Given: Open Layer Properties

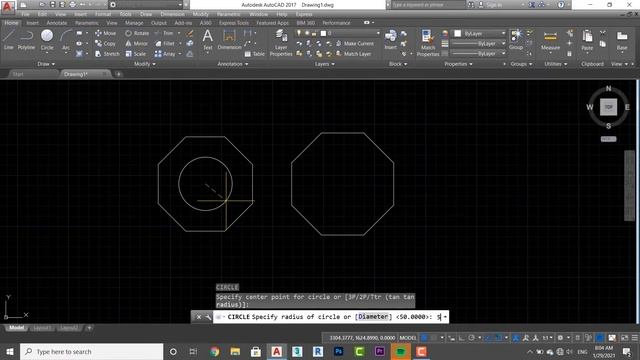Looking at the screenshot, I should pyautogui.click(x=281, y=43).
